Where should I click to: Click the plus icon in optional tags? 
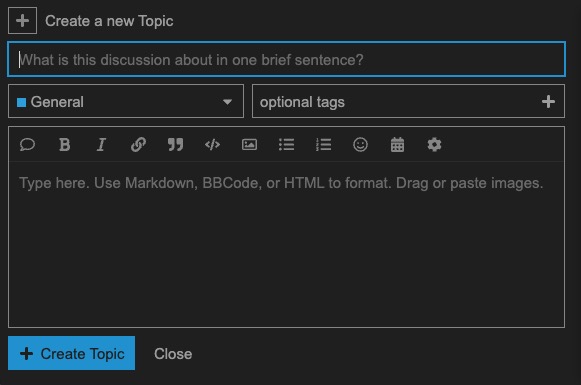pos(548,102)
